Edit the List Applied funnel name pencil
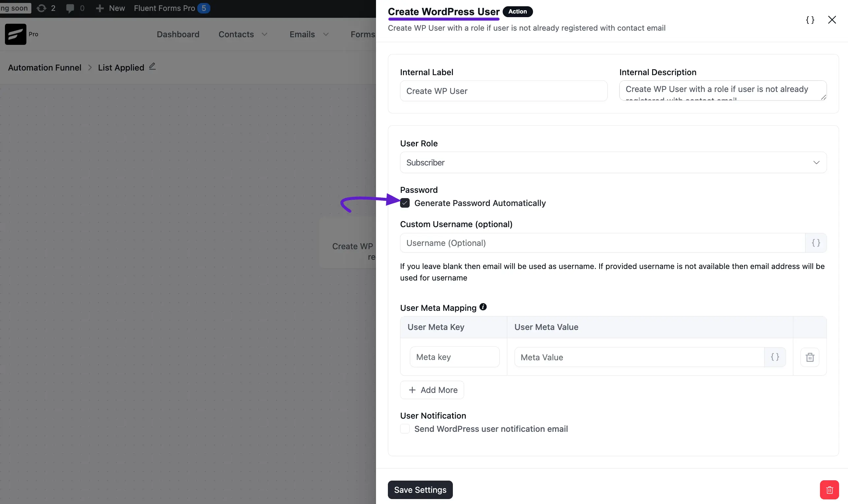848x504 pixels. tap(152, 66)
